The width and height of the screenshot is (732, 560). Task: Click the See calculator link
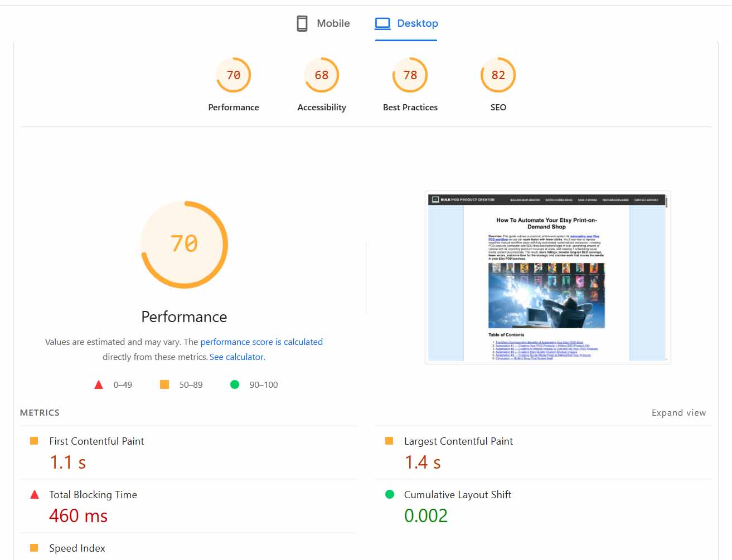(236, 357)
